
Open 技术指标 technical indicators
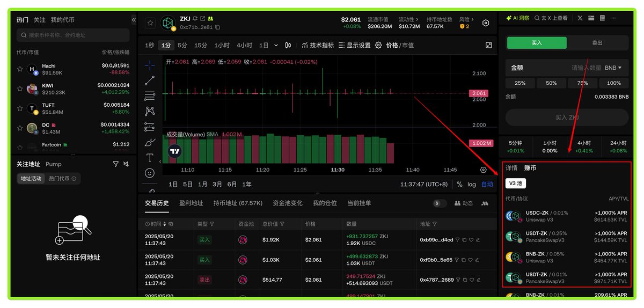click(x=318, y=46)
